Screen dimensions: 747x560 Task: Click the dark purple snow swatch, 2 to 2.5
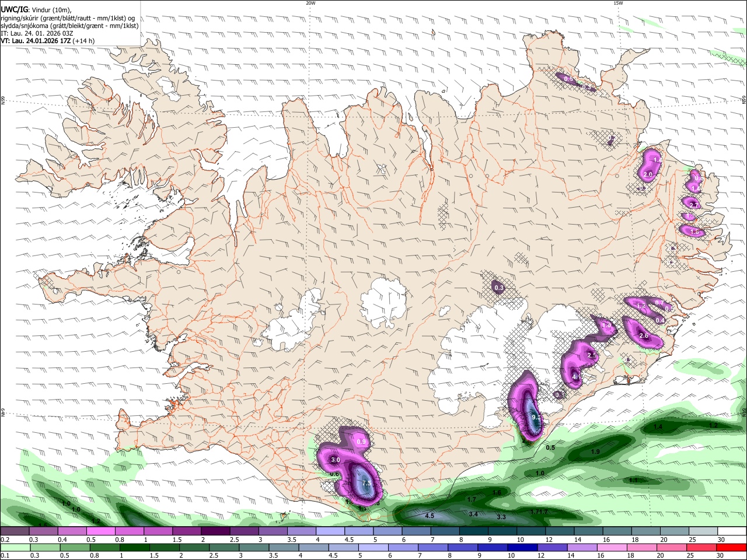pyautogui.click(x=216, y=531)
